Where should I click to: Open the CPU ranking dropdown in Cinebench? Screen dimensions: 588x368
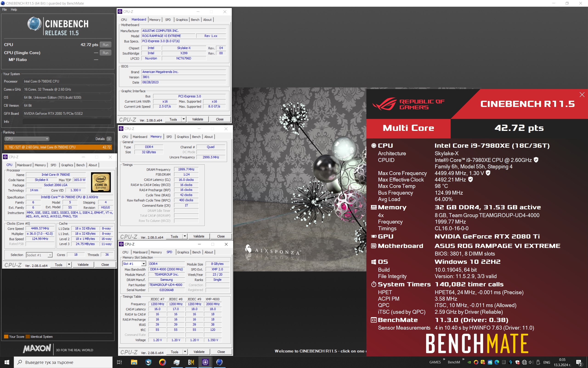(27, 139)
